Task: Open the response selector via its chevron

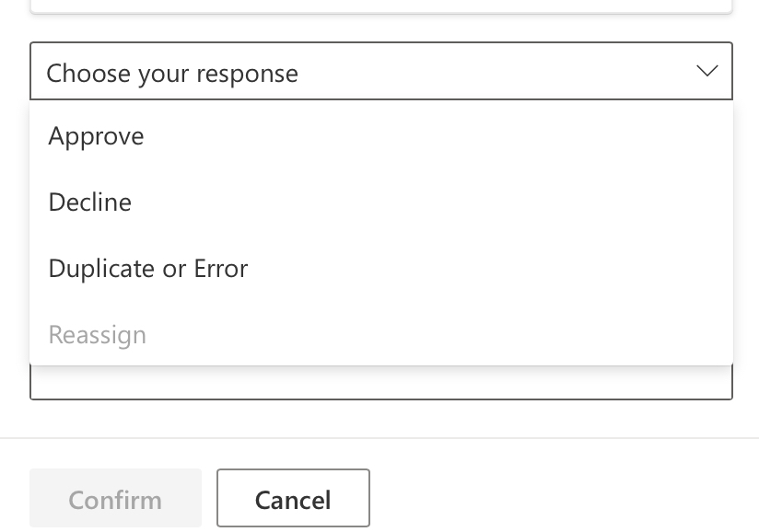Action: 706,69
